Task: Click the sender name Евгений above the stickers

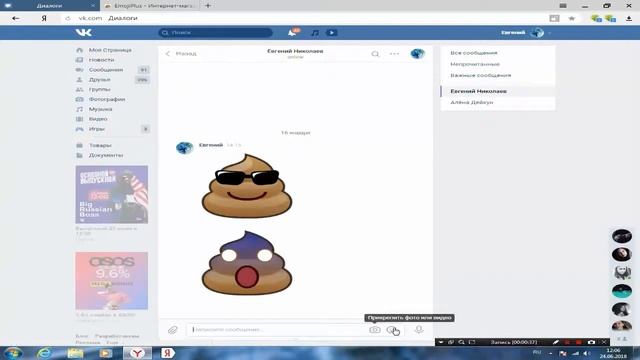Action: tap(211, 145)
